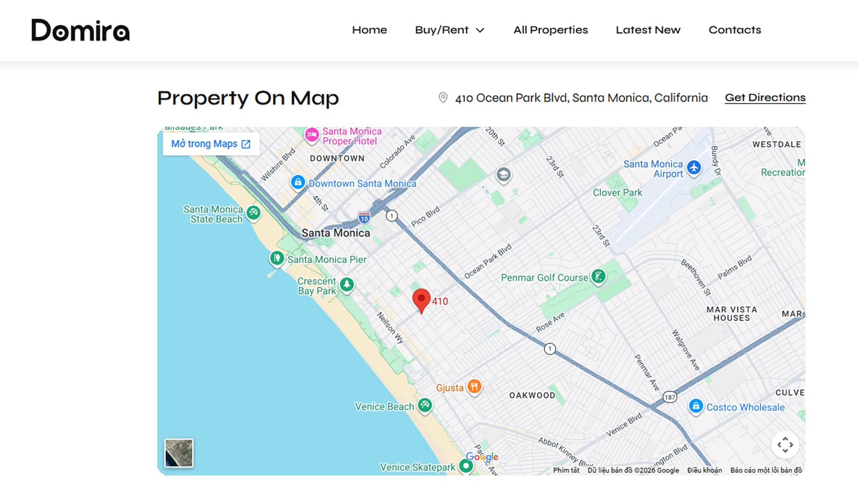Screen dimensions: 859x504
Task: Click the red 410 property marker
Action: 421,301
